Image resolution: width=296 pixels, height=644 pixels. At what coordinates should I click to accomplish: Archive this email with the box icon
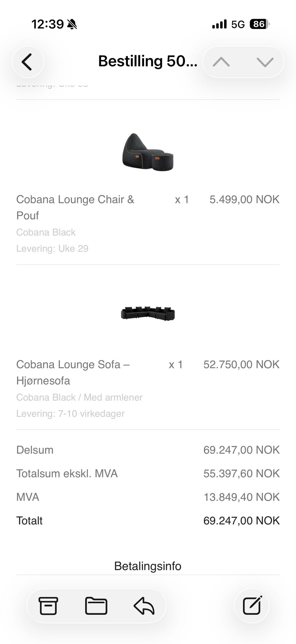click(x=48, y=606)
